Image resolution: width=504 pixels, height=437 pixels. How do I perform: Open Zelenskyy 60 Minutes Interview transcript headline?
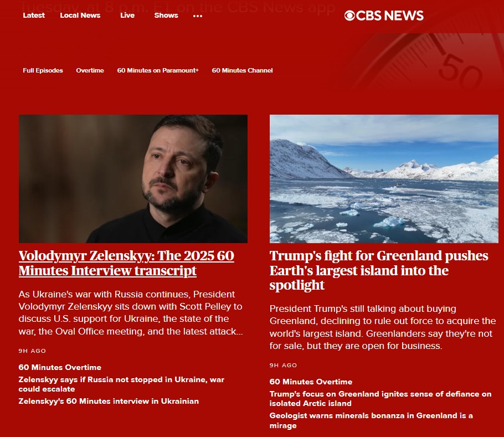pyautogui.click(x=126, y=263)
